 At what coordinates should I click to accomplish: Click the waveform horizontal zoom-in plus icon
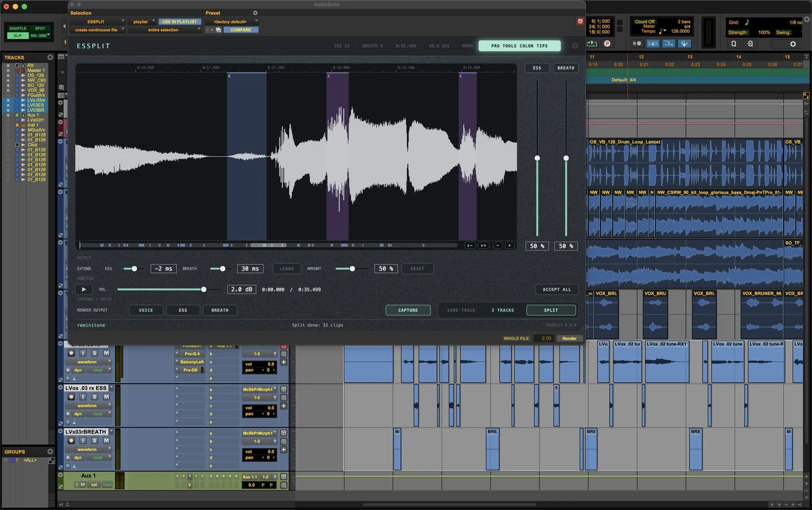coord(510,245)
